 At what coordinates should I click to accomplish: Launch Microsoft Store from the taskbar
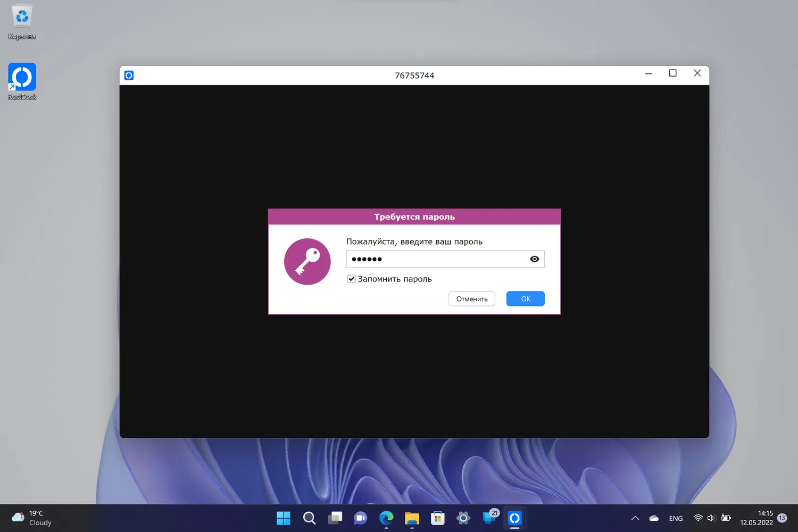tap(437, 518)
